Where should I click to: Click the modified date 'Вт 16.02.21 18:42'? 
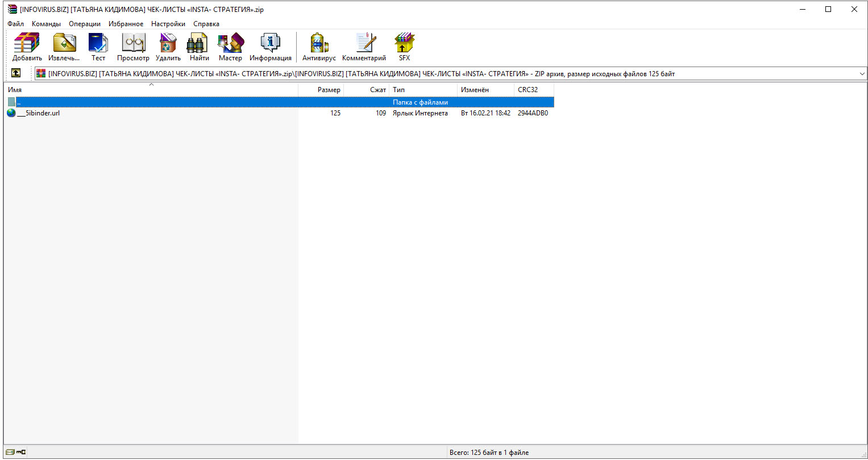[485, 113]
